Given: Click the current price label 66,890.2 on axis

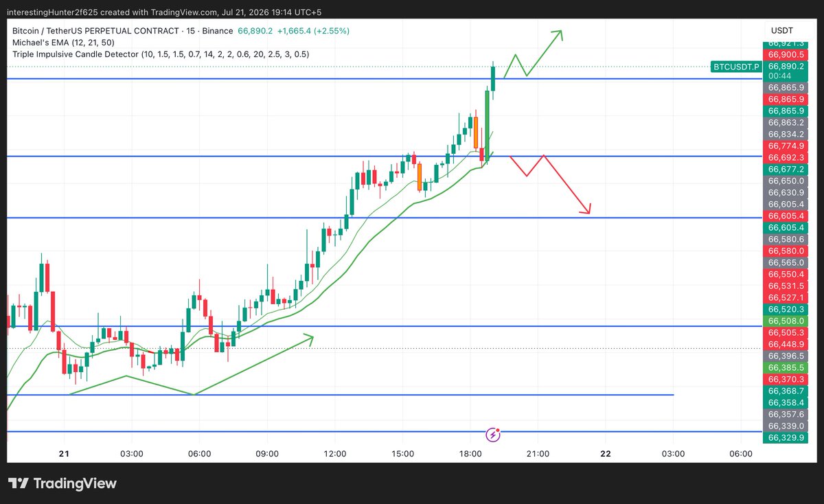Looking at the screenshot, I should [786, 67].
